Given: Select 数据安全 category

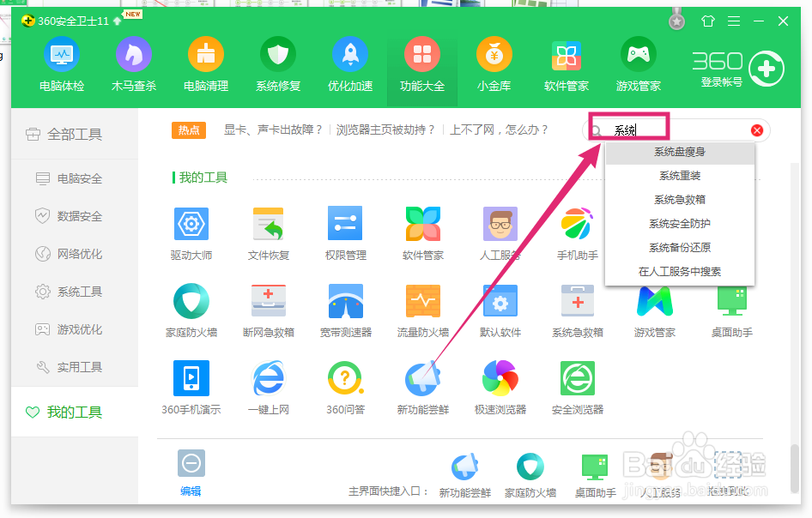Looking at the screenshot, I should (x=75, y=216).
